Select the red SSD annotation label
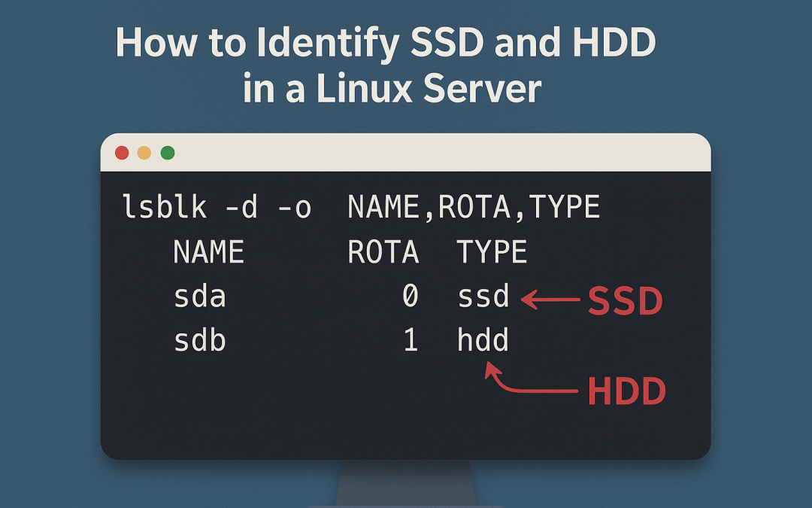This screenshot has width=812, height=508. [626, 300]
